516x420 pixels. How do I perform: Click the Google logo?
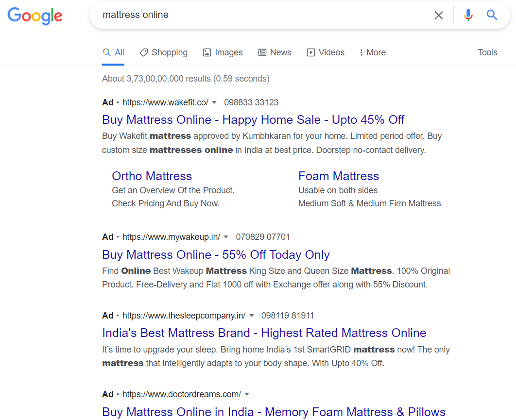[34, 16]
